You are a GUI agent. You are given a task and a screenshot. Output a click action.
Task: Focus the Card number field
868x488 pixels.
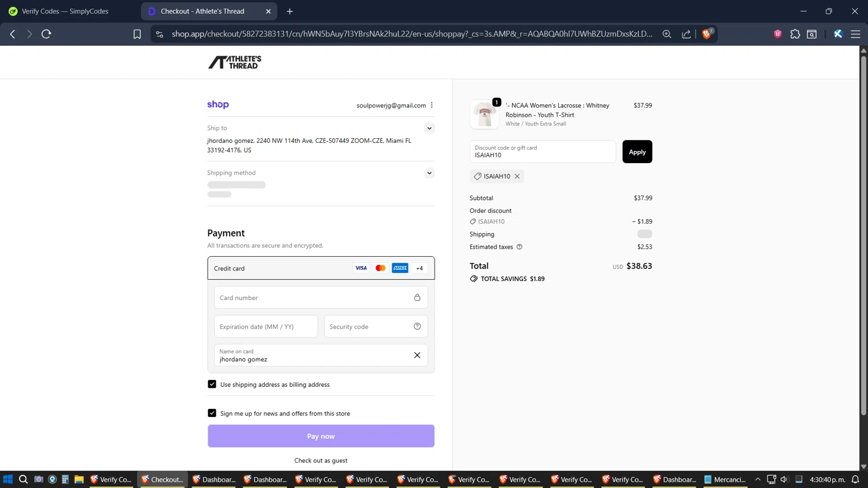click(x=321, y=298)
